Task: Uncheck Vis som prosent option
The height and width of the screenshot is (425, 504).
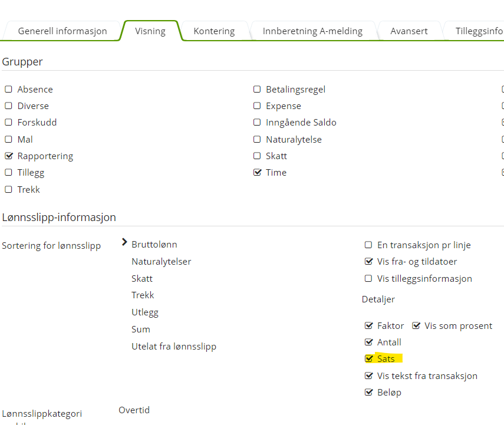Action: pos(416,326)
